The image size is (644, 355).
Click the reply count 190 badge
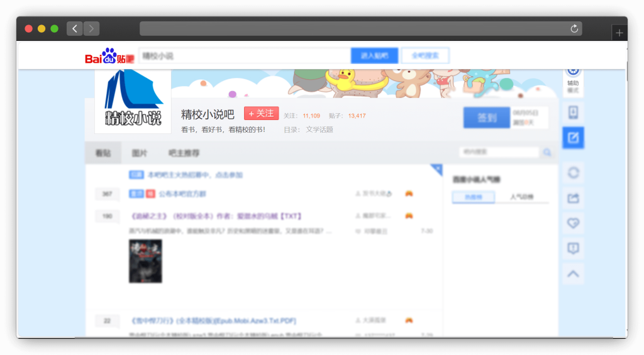tap(107, 216)
